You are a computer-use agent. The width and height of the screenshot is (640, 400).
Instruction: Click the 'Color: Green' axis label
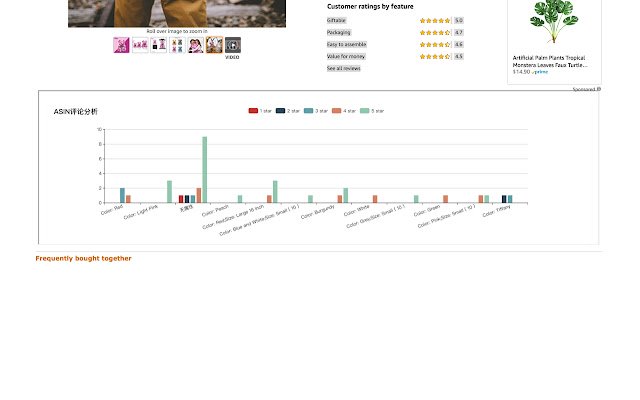tap(427, 211)
